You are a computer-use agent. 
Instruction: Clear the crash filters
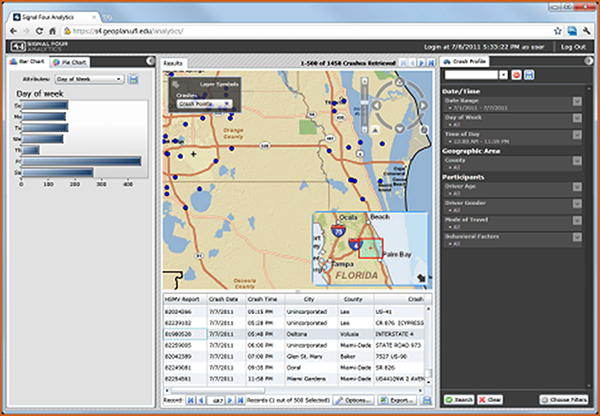(490, 400)
